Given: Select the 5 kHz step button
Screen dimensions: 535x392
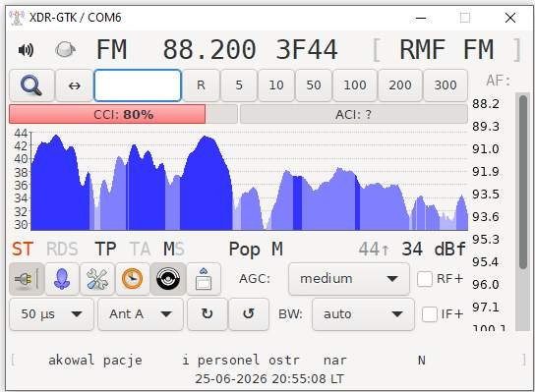Looking at the screenshot, I should tap(239, 85).
